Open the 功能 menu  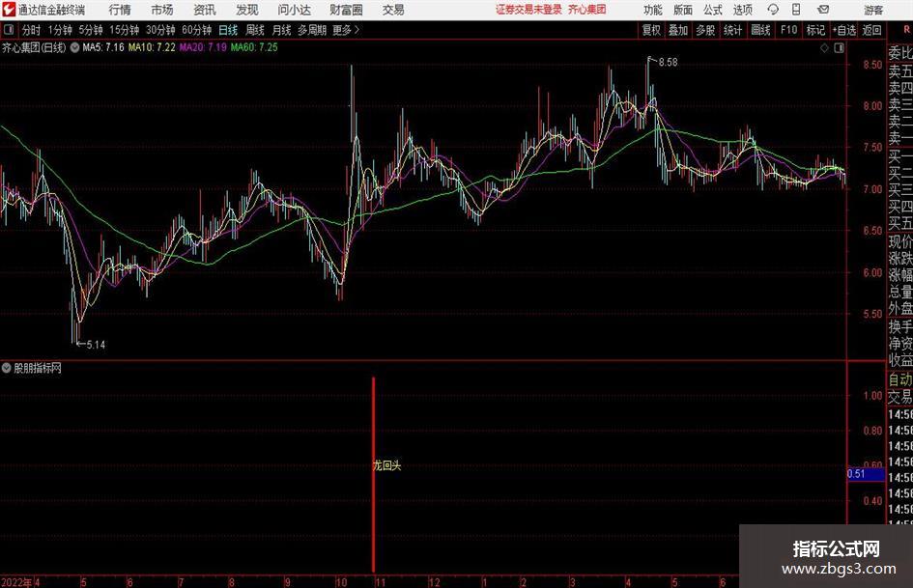pyautogui.click(x=653, y=10)
